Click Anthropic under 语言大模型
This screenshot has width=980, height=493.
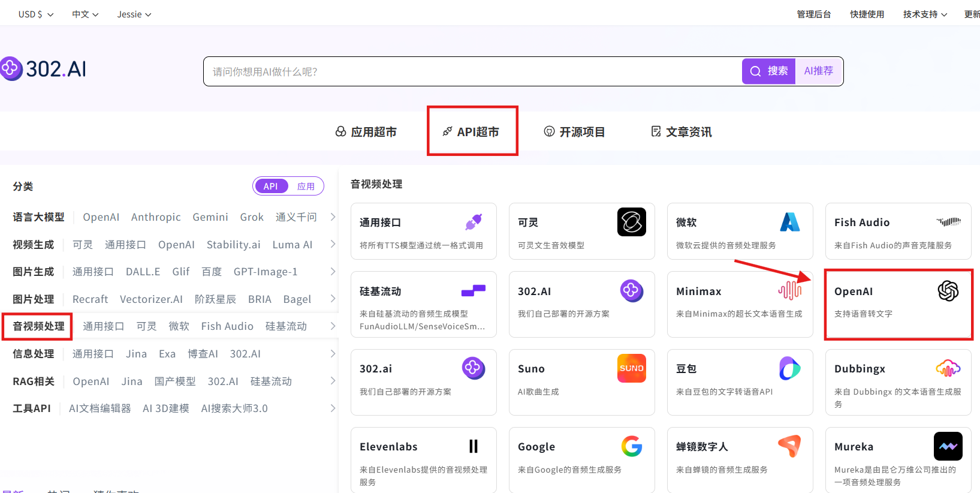pos(156,217)
